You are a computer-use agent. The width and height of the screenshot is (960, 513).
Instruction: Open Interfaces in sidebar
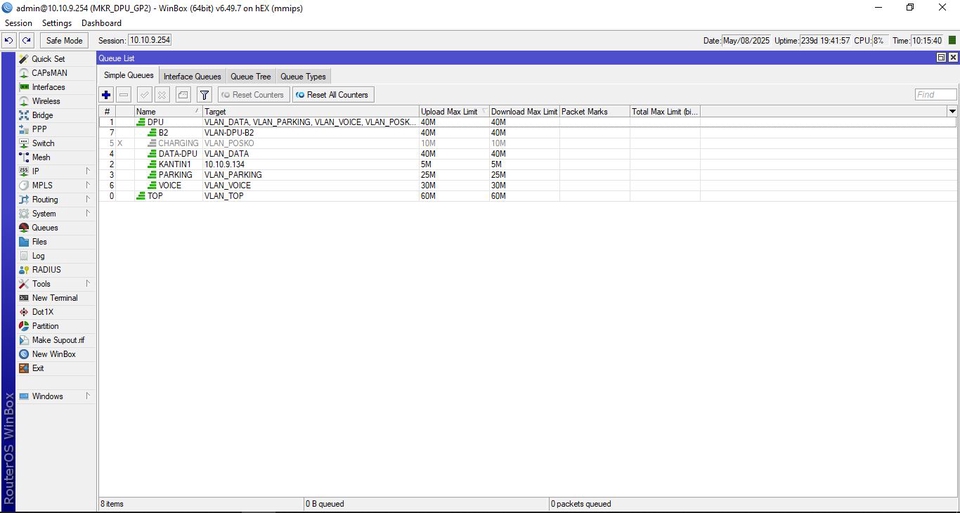point(56,87)
